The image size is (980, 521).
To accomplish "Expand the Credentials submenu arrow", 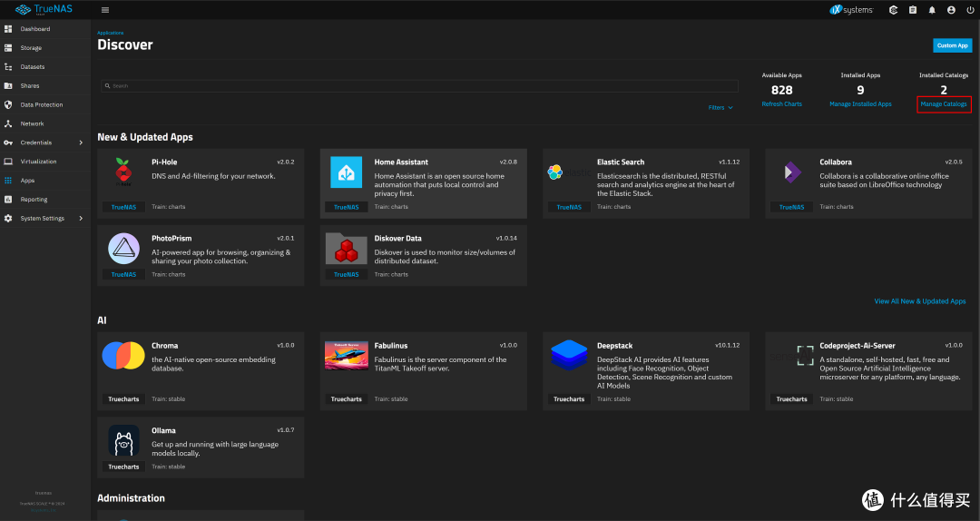I will 81,143.
